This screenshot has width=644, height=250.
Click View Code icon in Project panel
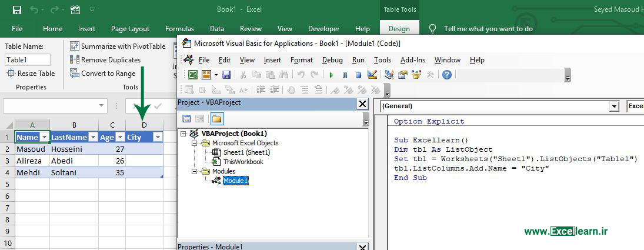pyautogui.click(x=186, y=119)
